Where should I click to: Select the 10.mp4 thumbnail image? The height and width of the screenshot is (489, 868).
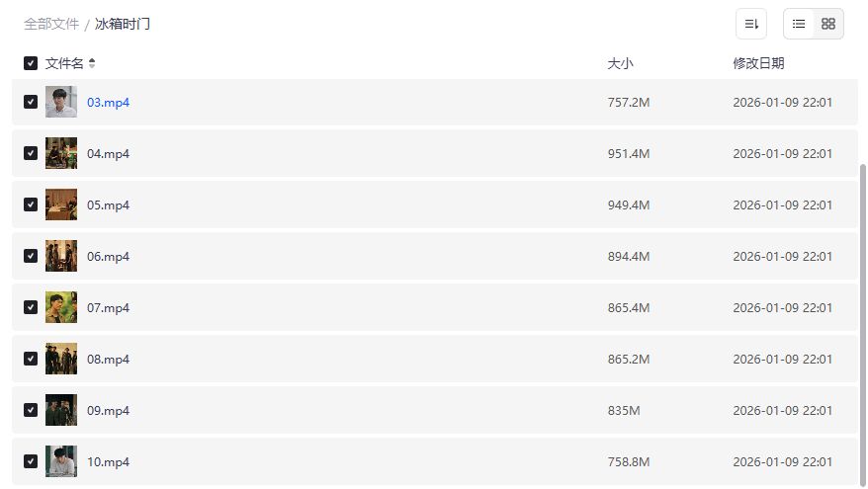[61, 461]
